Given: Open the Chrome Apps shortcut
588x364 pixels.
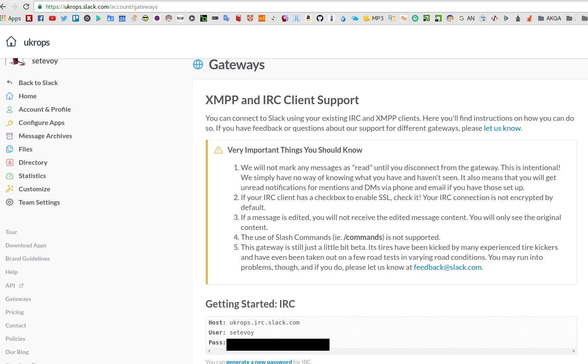Looking at the screenshot, I should click(x=11, y=18).
